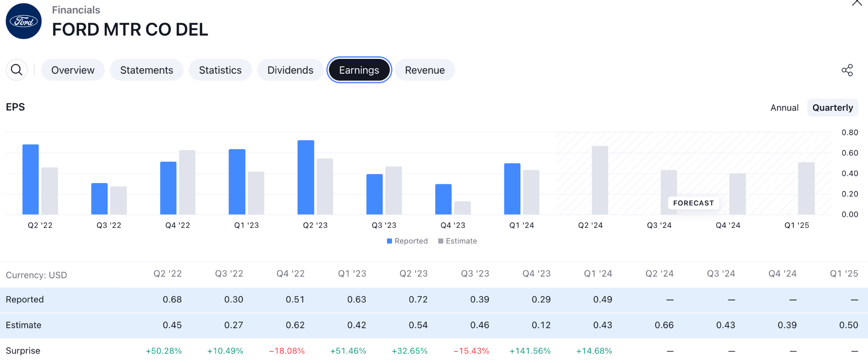868x363 pixels.
Task: Click estimate value 0.39
Action: tap(787, 325)
